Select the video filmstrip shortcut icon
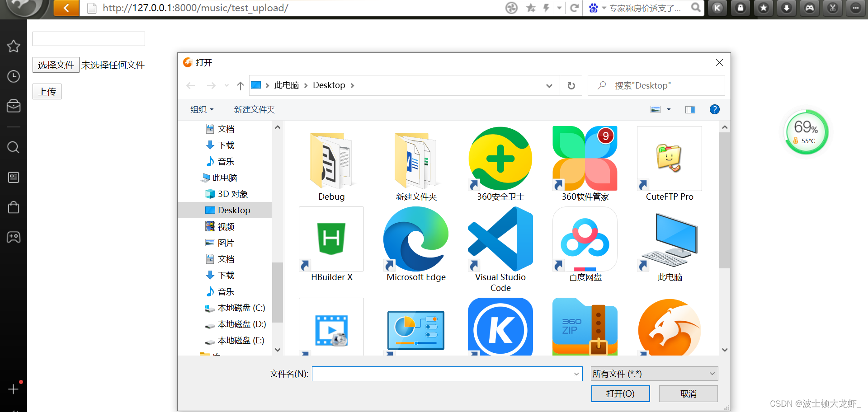 click(331, 327)
